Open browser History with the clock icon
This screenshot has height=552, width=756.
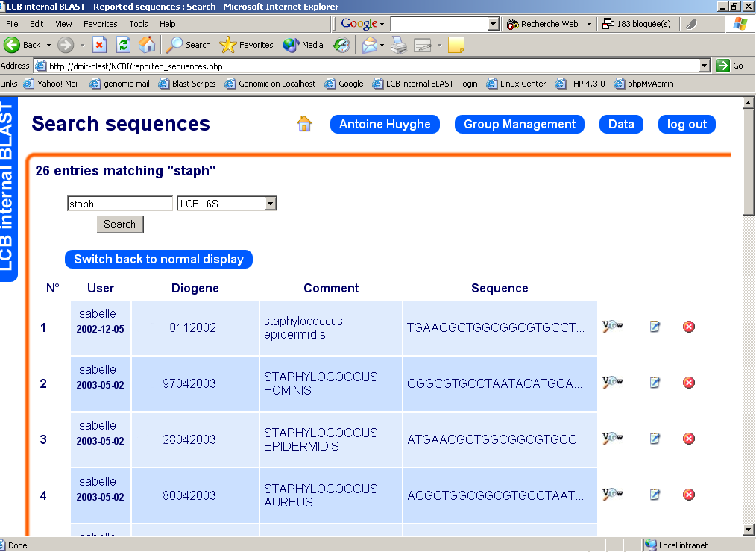point(341,45)
